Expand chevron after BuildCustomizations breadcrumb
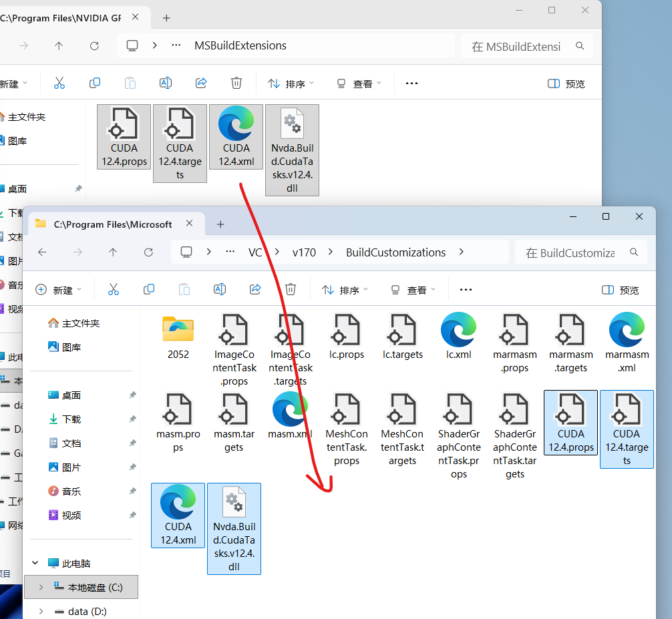 (461, 252)
